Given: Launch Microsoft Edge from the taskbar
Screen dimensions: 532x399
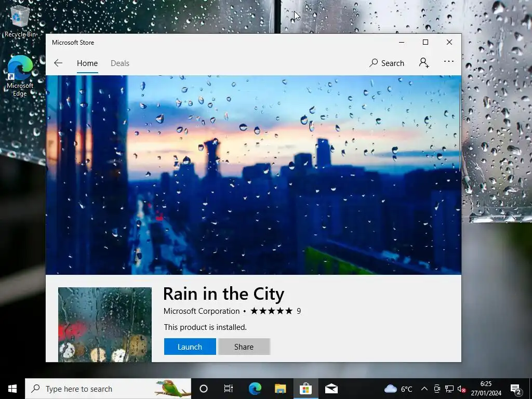Looking at the screenshot, I should tap(255, 389).
